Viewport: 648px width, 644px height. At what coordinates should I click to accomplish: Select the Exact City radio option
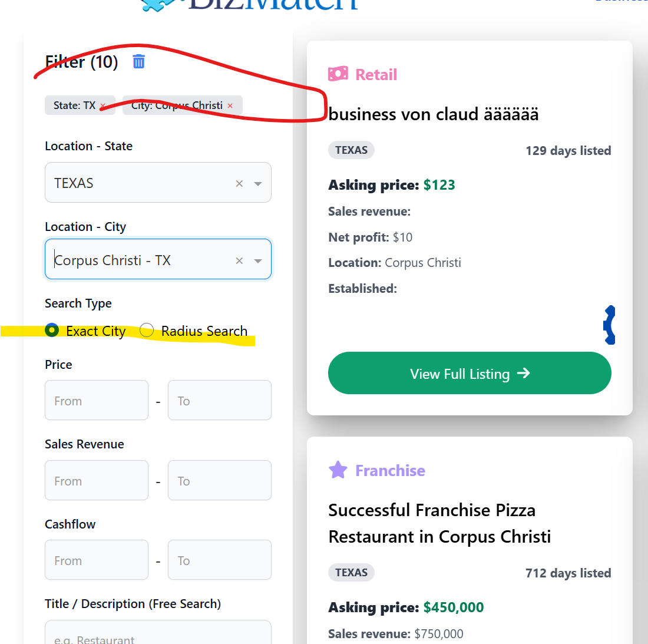point(52,331)
